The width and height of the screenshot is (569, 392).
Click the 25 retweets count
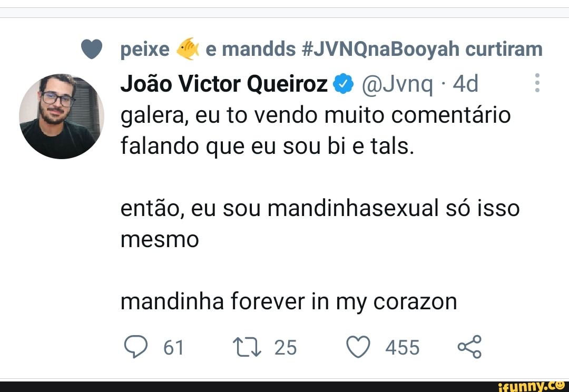click(286, 348)
